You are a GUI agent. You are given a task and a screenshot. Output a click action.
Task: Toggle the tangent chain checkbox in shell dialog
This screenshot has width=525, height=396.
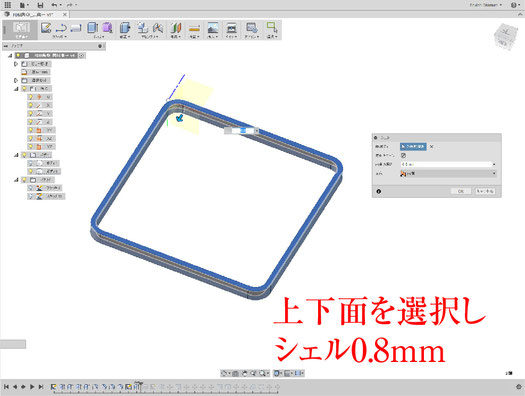click(x=403, y=155)
